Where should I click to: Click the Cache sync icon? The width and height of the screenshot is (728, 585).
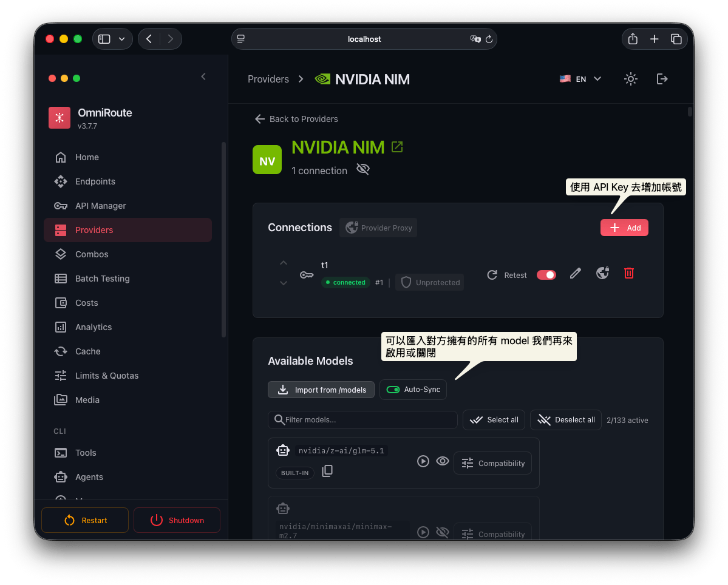click(61, 351)
